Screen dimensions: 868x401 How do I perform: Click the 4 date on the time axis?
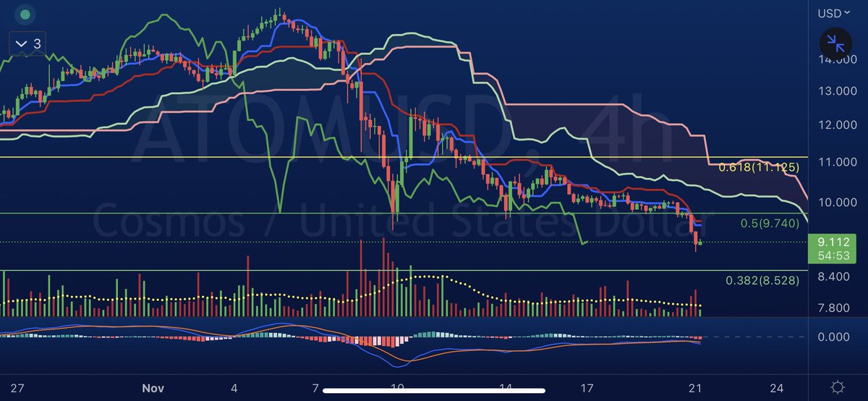(234, 387)
